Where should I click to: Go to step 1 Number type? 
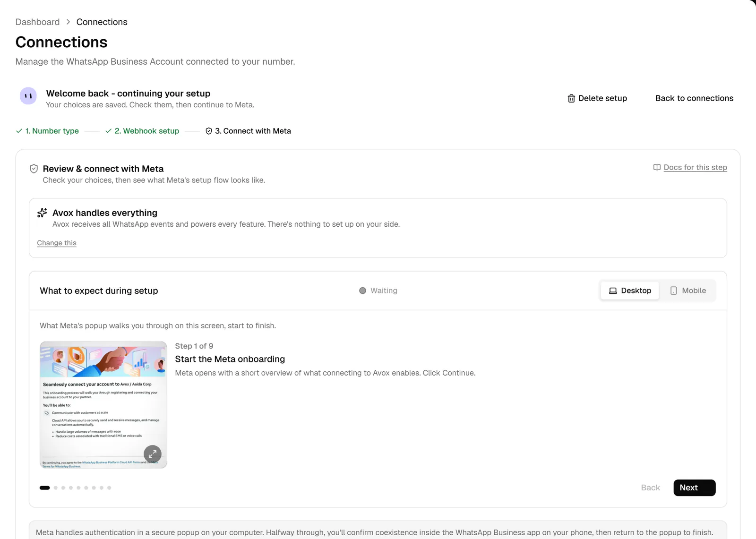coord(47,131)
